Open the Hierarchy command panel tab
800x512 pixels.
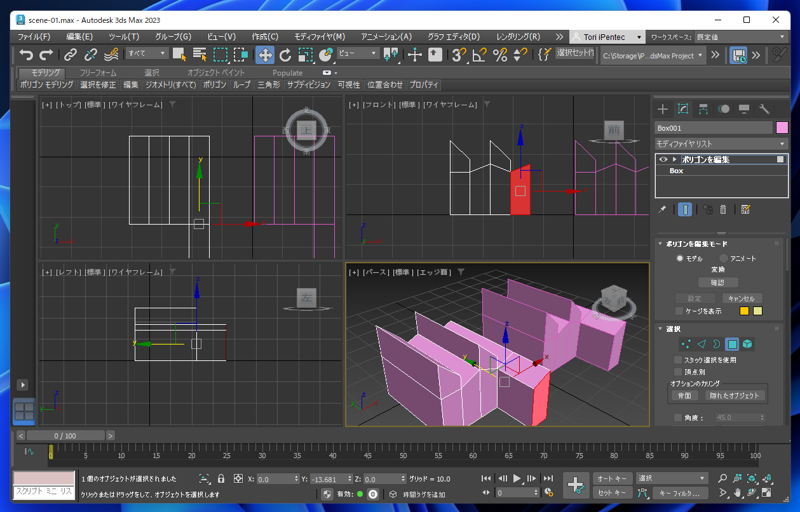[703, 109]
